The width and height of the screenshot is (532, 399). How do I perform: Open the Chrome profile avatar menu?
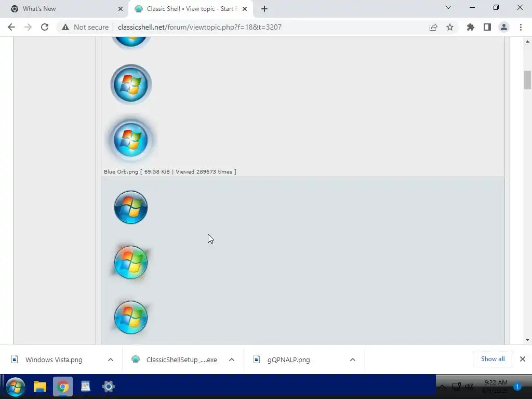click(504, 27)
